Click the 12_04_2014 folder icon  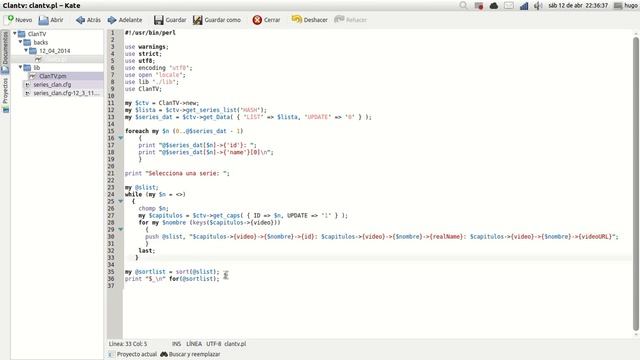(33, 51)
